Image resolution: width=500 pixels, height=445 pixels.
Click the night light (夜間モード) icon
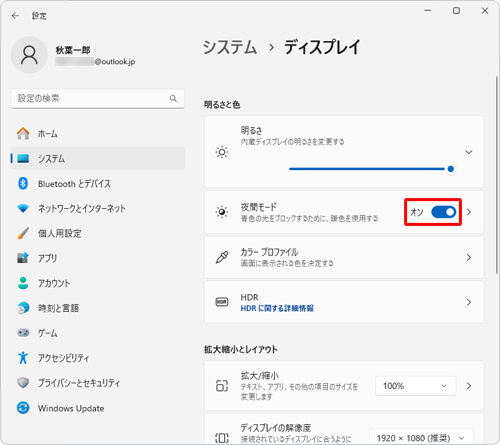click(x=222, y=212)
